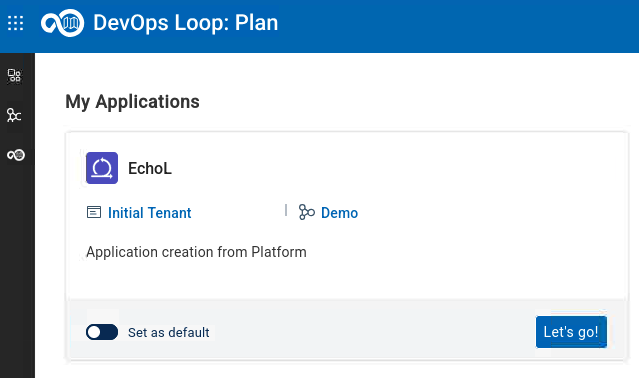Open the Loop infinity sidebar icon
Image resolution: width=639 pixels, height=378 pixels.
[x=16, y=155]
